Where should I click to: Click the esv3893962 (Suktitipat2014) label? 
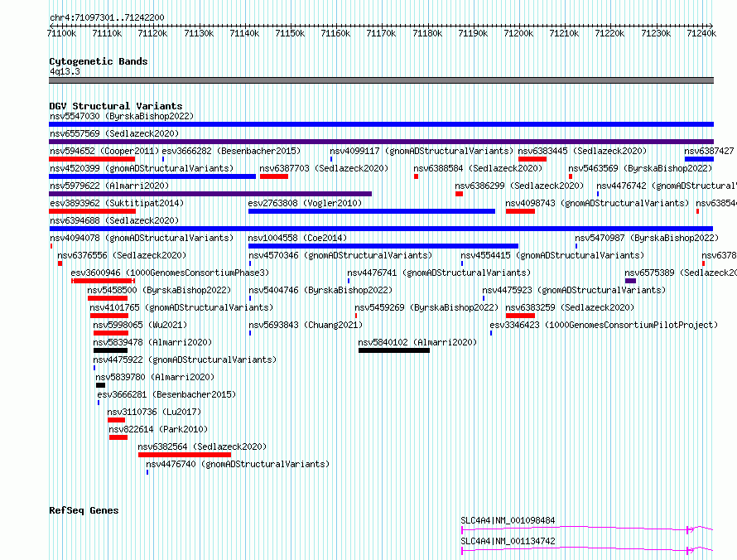pyautogui.click(x=117, y=203)
